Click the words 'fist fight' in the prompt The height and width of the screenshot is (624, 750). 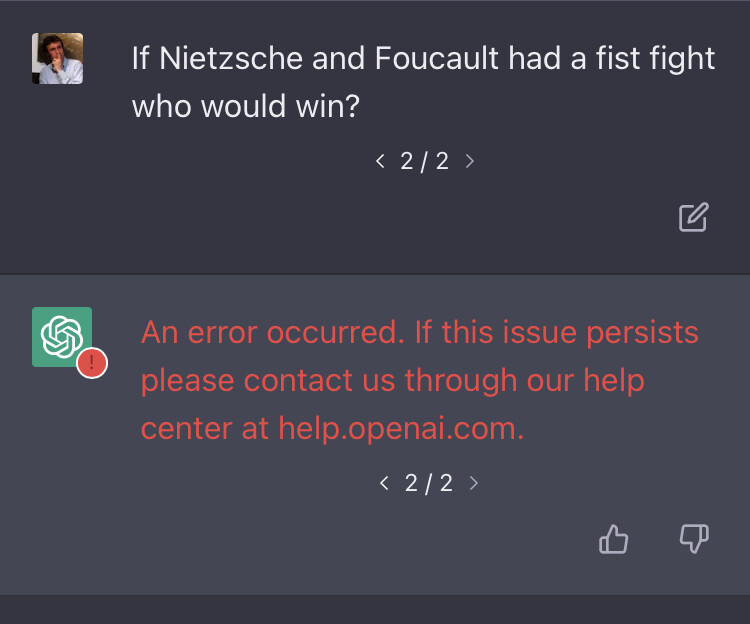point(655,58)
